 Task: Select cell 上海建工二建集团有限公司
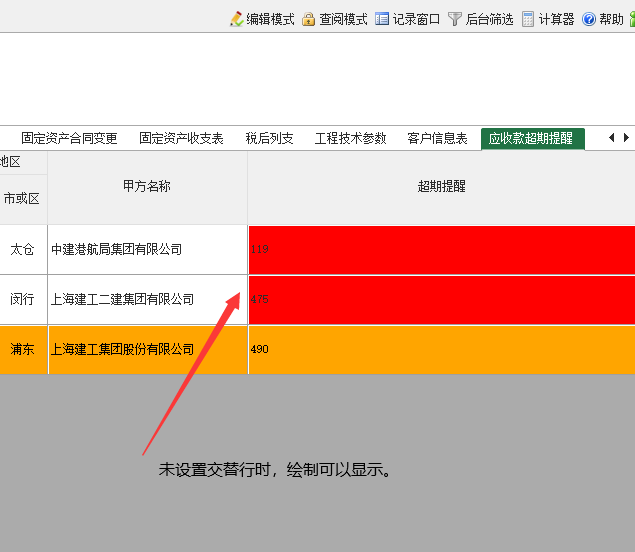(147, 300)
